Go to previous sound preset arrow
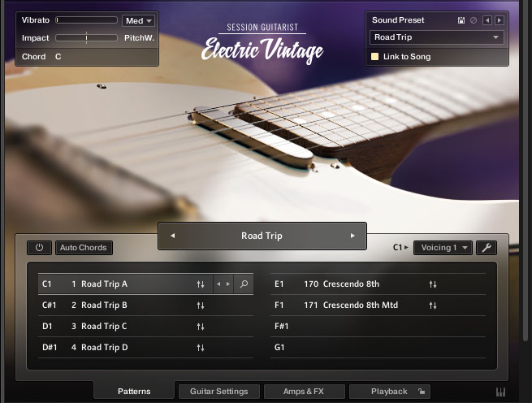 point(487,20)
